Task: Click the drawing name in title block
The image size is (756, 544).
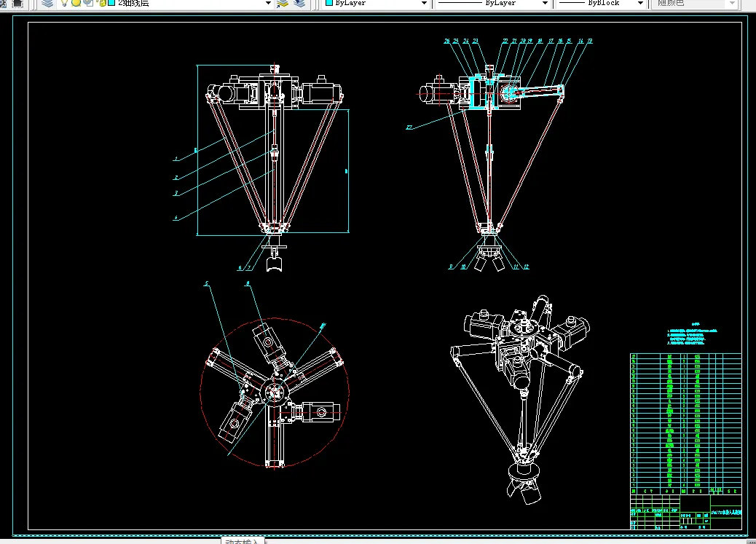Action: click(725, 513)
